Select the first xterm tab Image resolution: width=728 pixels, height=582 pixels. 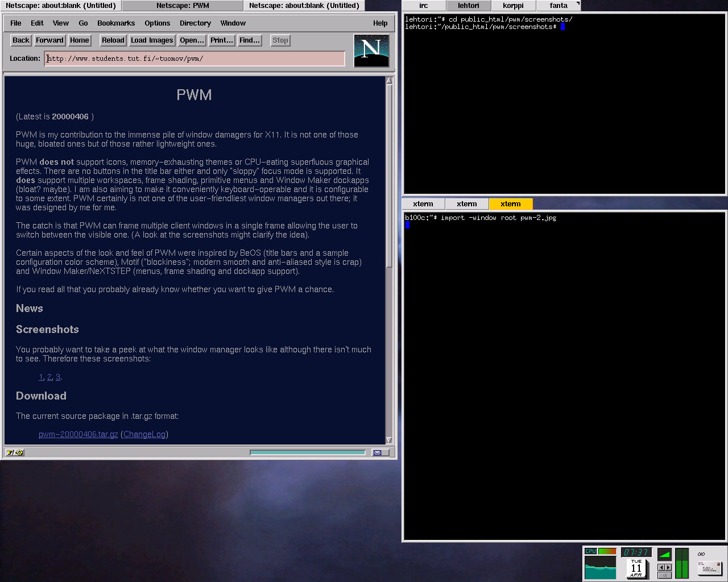423,204
